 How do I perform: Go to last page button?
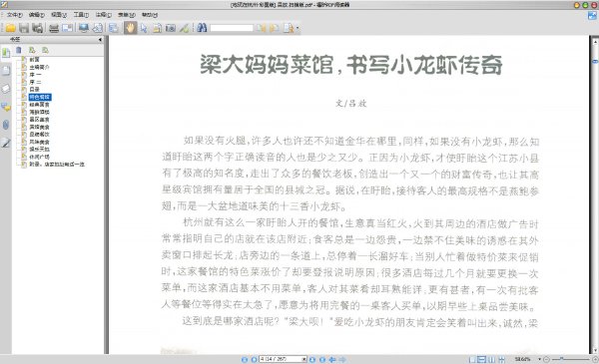click(x=322, y=359)
